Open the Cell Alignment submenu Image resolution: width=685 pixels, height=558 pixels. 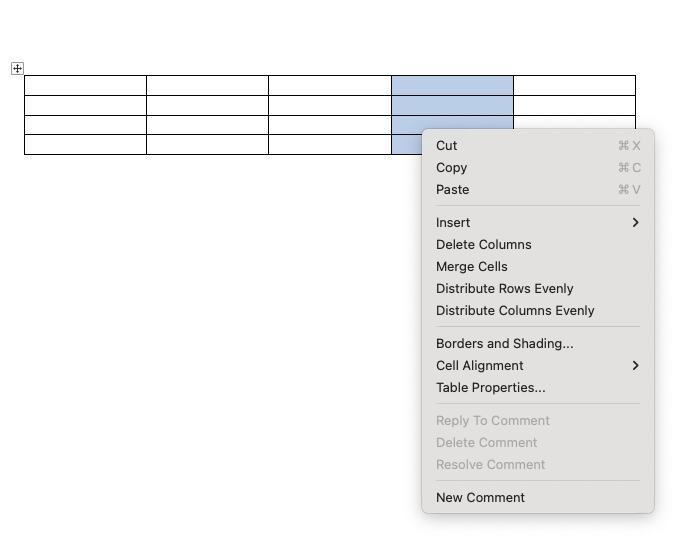point(479,366)
